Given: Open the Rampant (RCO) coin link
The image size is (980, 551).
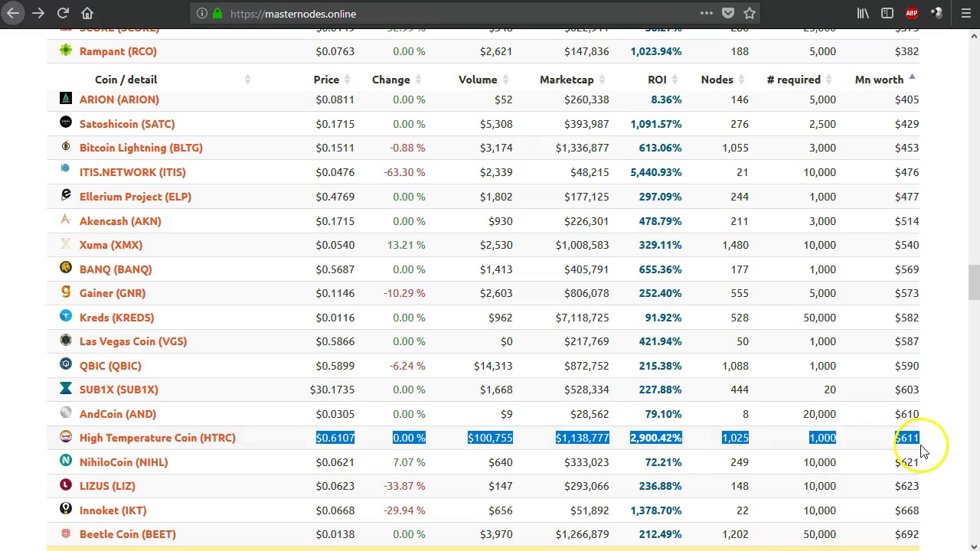Looking at the screenshot, I should click(x=118, y=51).
